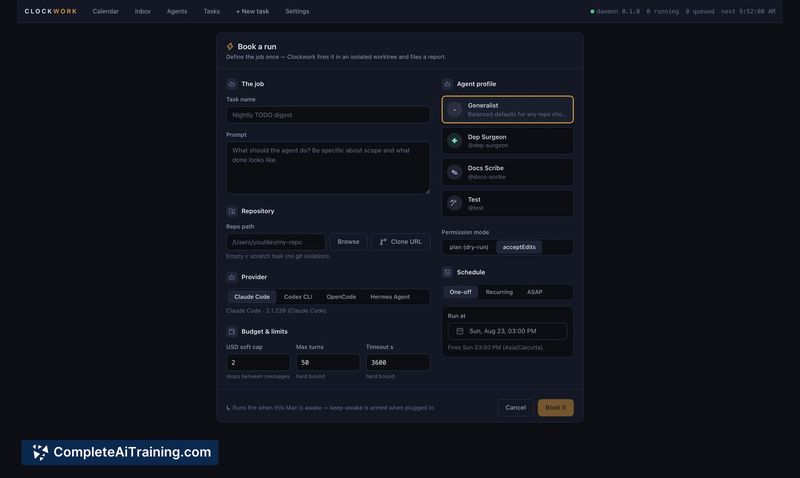800x478 pixels.
Task: Switch to the Tasks page
Action: [x=212, y=11]
